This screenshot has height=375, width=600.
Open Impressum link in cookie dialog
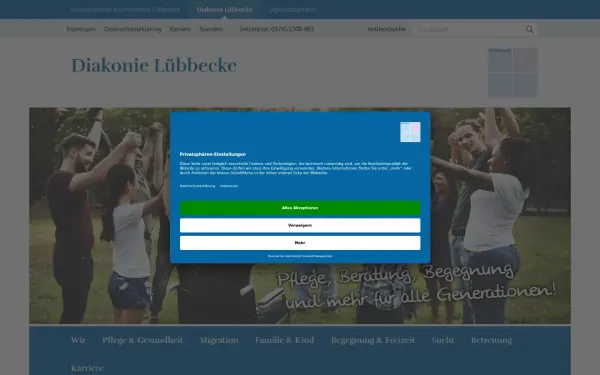pos(229,186)
